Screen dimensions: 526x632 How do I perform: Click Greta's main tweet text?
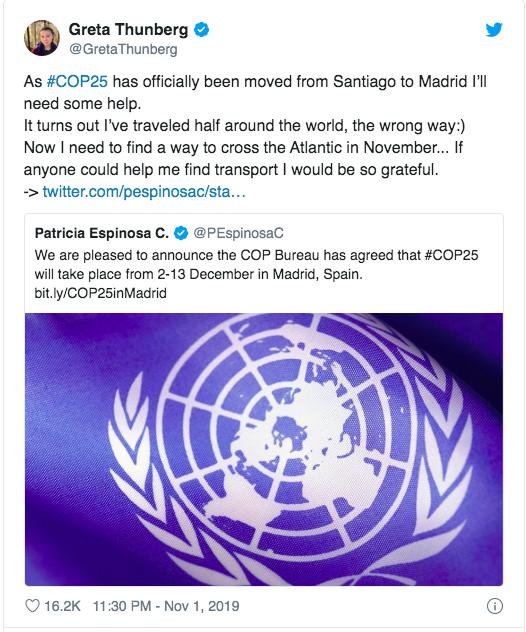(255, 136)
